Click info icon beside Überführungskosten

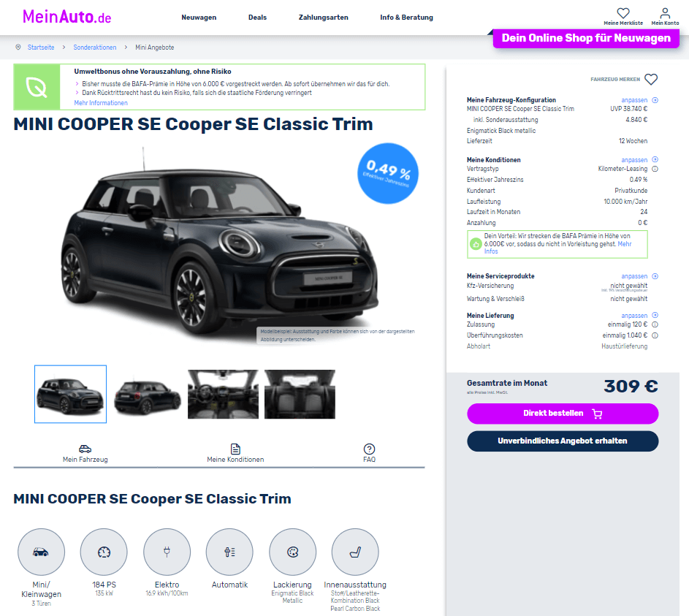tap(655, 335)
